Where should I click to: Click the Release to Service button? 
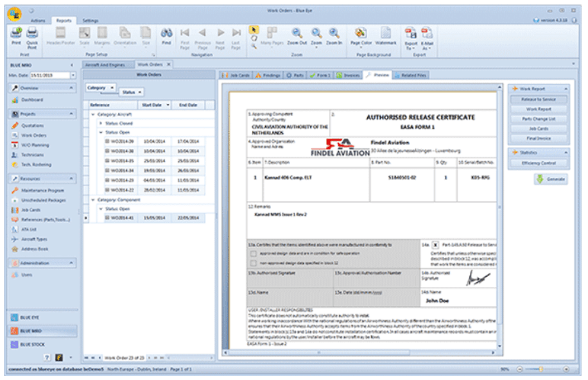[x=539, y=99]
